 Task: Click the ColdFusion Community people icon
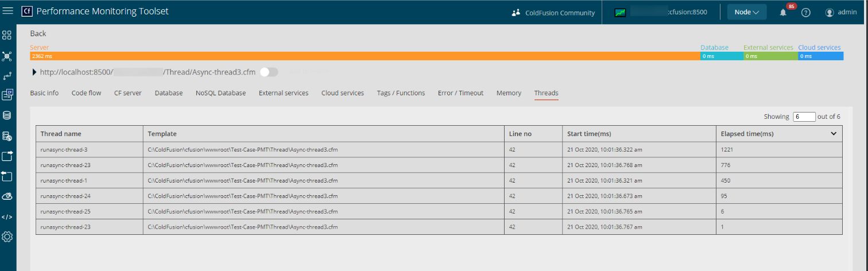coord(516,13)
